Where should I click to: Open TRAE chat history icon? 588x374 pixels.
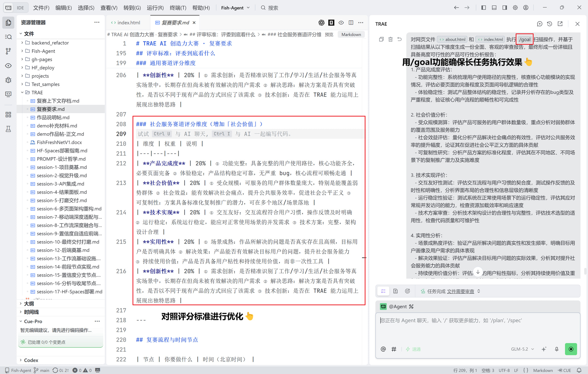[x=550, y=24]
